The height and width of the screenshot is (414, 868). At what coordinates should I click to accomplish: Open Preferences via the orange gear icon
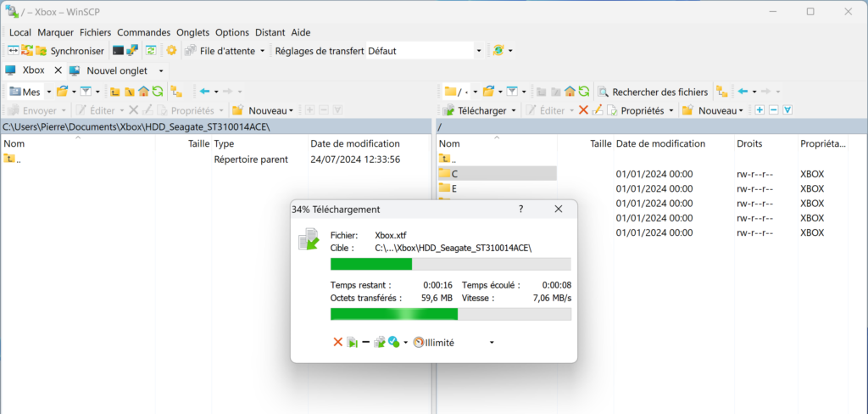tap(171, 50)
